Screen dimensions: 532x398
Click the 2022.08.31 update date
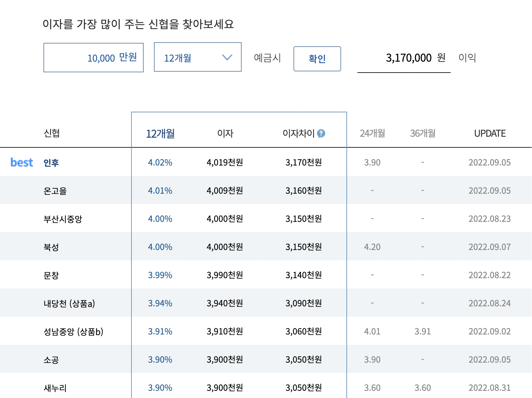490,388
